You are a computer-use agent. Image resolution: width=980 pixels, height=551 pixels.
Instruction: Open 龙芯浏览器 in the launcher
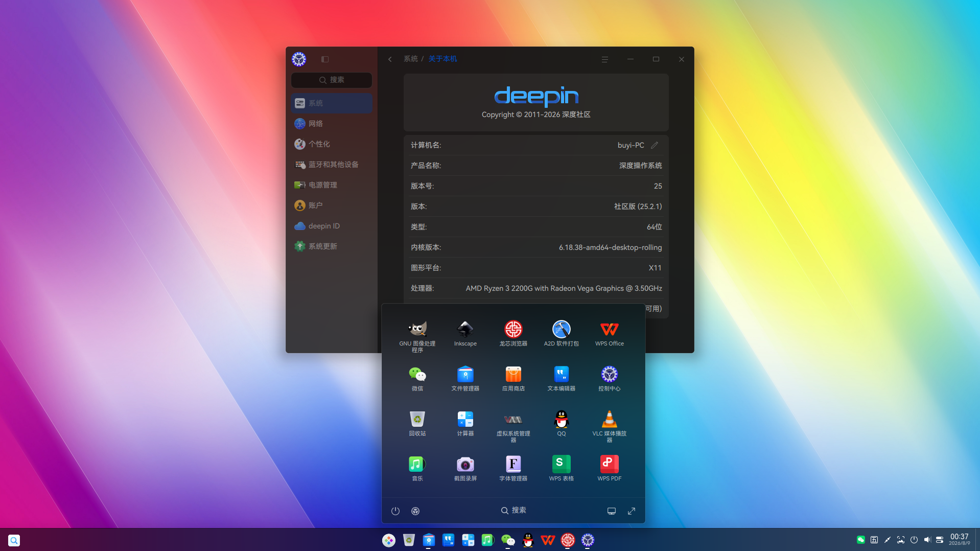point(513,333)
